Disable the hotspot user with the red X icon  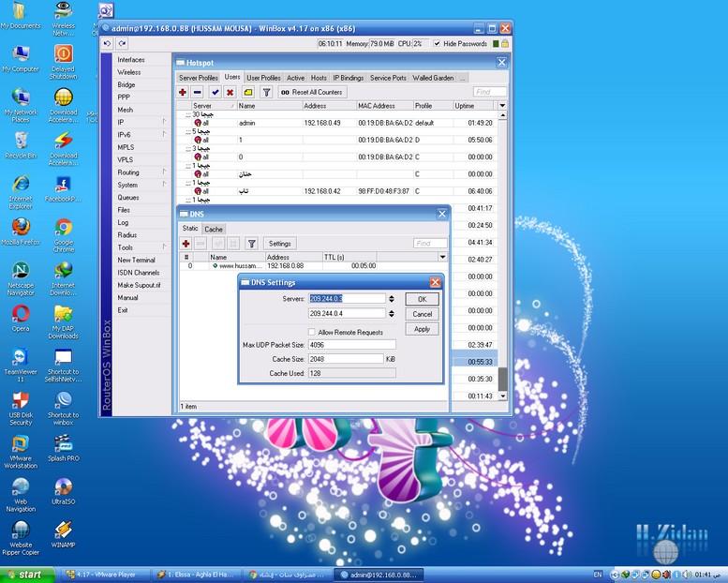pos(230,92)
